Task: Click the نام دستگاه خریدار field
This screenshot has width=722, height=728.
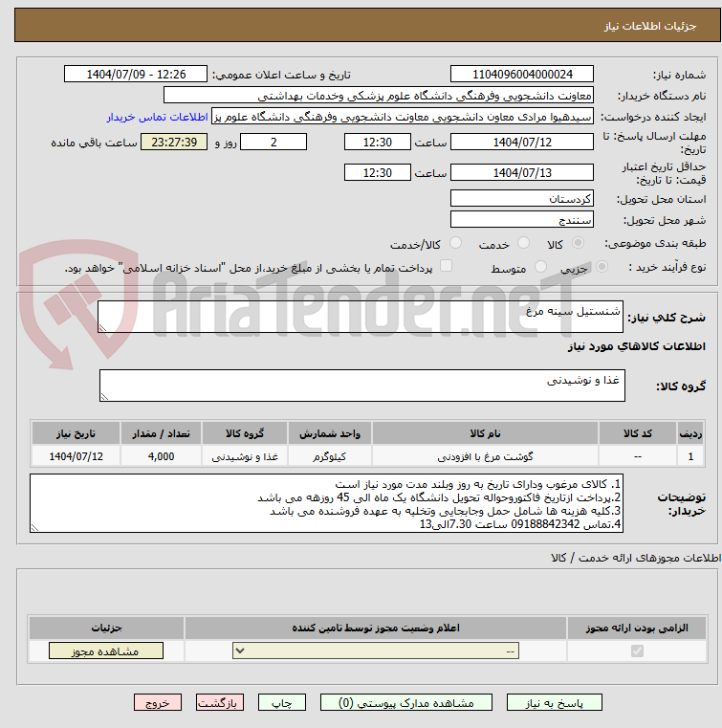Action: 378,95
